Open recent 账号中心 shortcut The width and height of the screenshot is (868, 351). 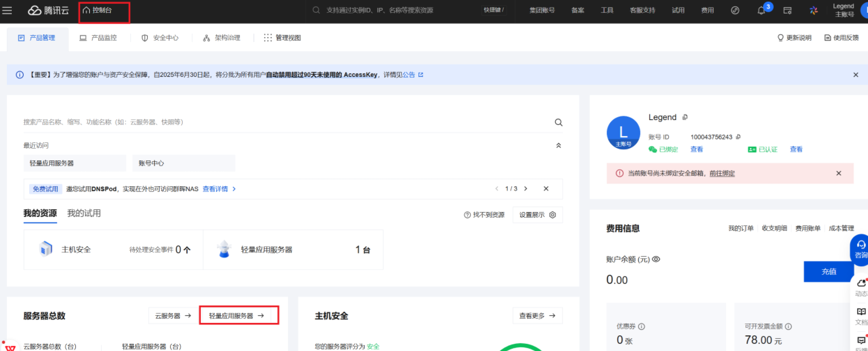184,163
